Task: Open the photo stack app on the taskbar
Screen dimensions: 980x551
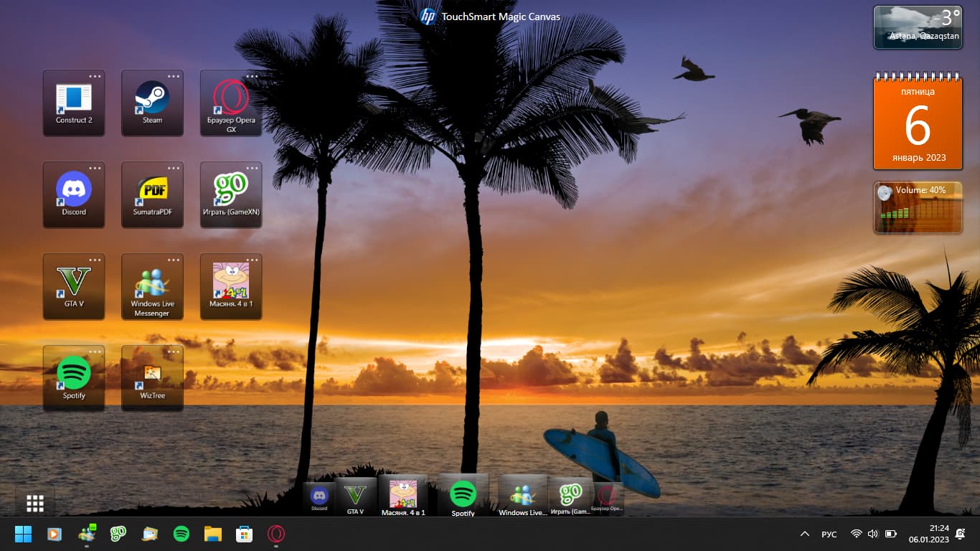Action: click(x=150, y=534)
